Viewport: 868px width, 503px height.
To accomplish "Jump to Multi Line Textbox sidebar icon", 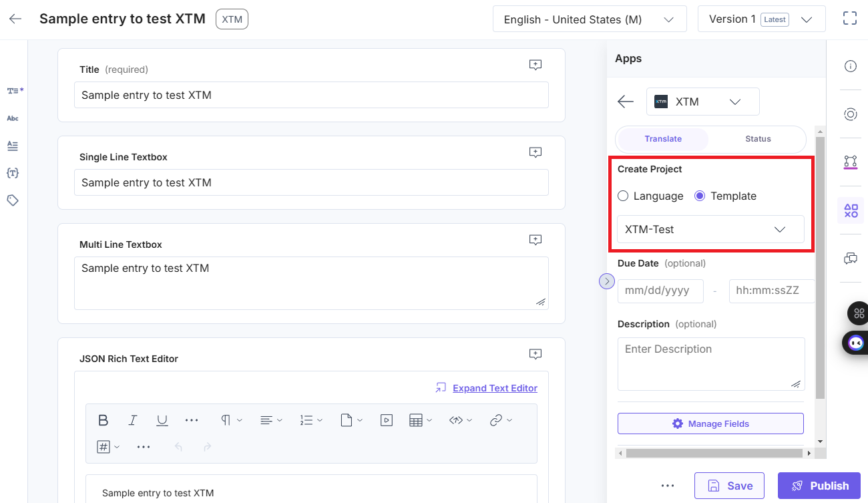I will pyautogui.click(x=13, y=146).
